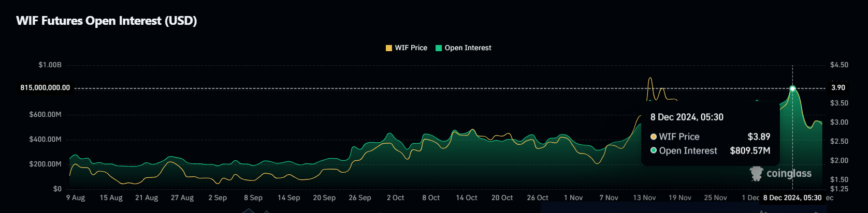Click the 8 Sep date label

click(x=253, y=197)
